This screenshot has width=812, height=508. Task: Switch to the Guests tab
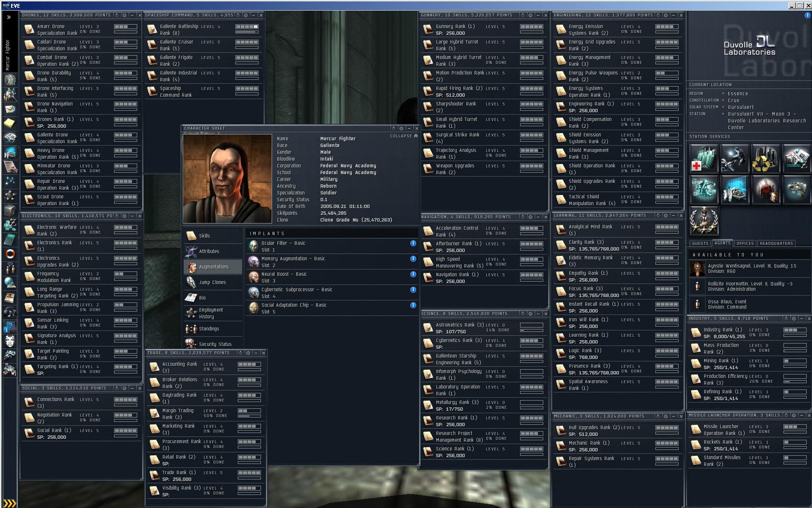pyautogui.click(x=700, y=243)
